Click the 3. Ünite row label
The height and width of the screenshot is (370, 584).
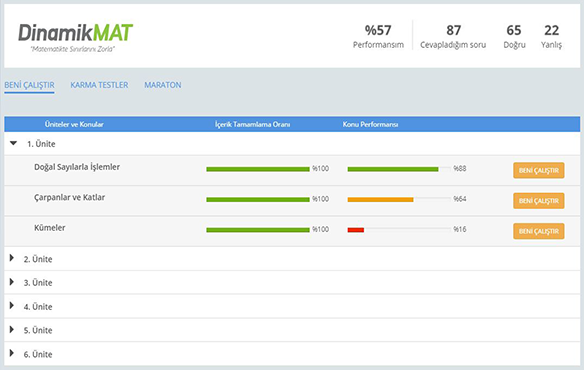point(38,282)
